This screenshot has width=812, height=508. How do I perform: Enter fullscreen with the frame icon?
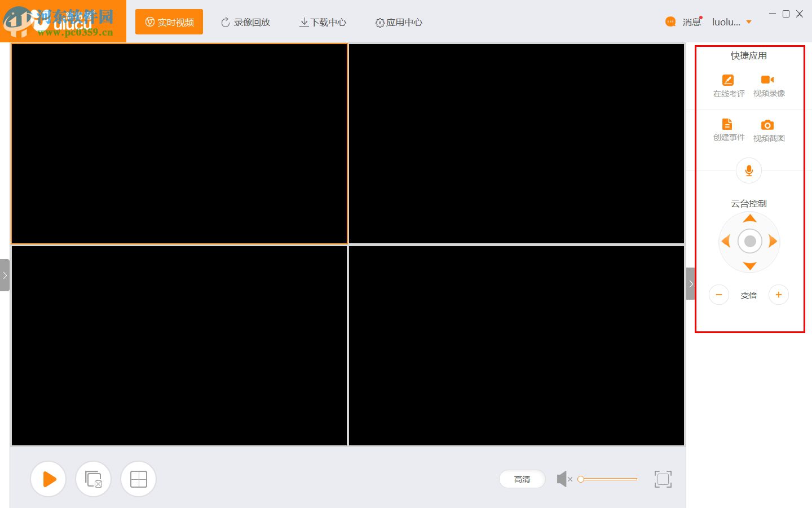pyautogui.click(x=663, y=479)
